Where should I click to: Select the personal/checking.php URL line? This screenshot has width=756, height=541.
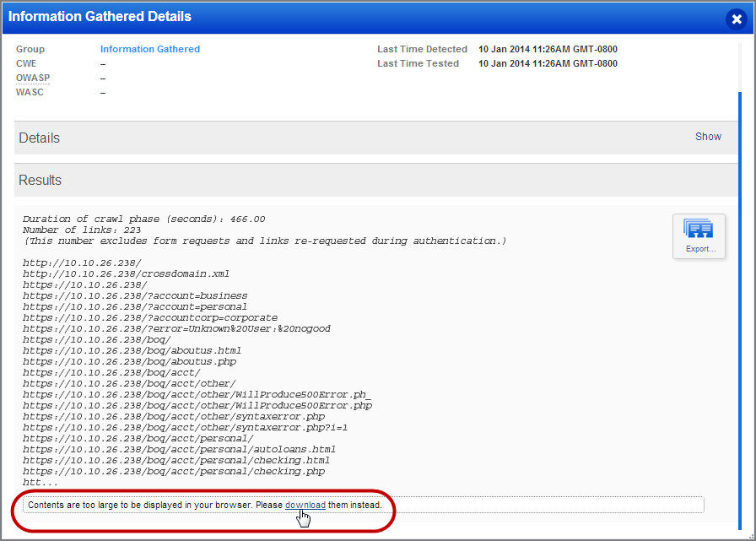pos(174,472)
